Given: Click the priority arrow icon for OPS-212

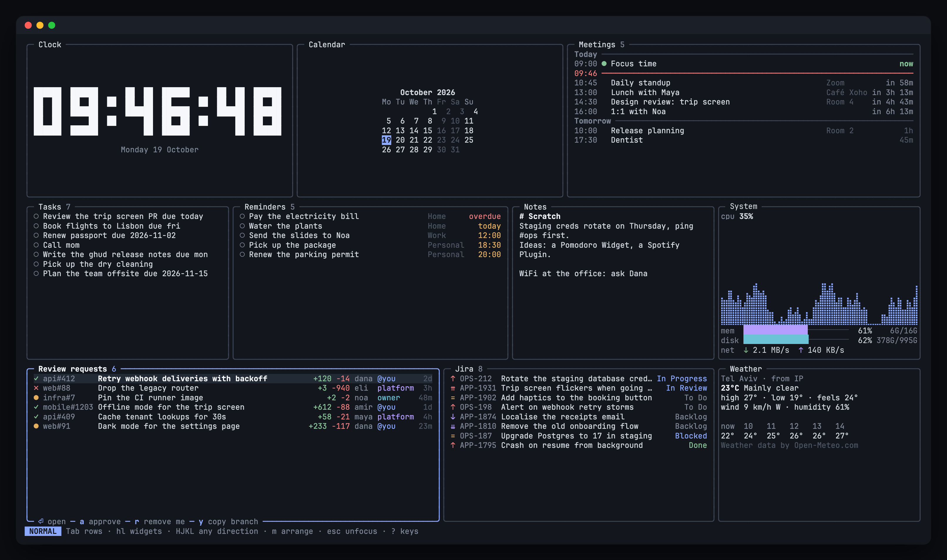Looking at the screenshot, I should coord(453,379).
